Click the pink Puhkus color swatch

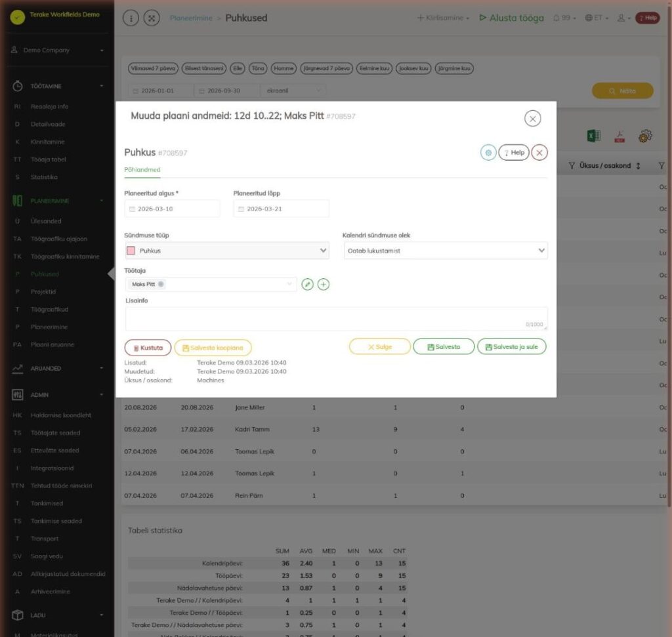[x=131, y=251]
